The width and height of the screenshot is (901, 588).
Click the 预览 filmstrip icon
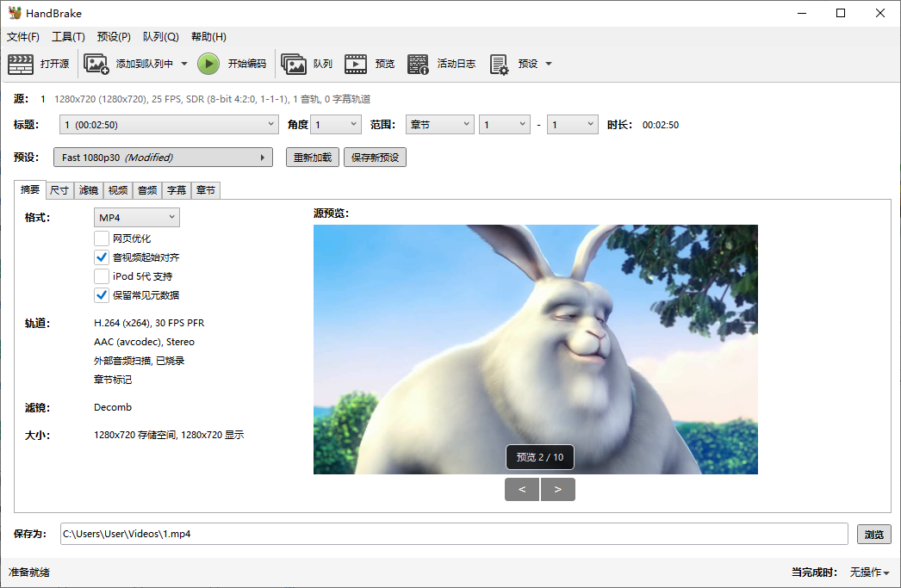pos(356,64)
